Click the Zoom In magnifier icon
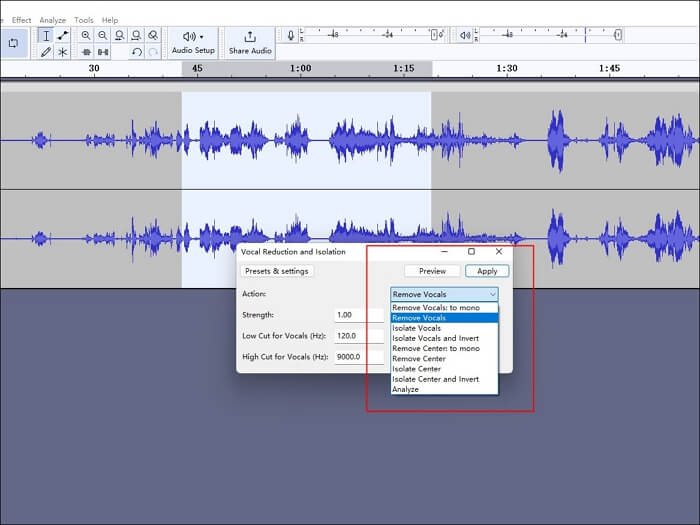 click(x=86, y=35)
